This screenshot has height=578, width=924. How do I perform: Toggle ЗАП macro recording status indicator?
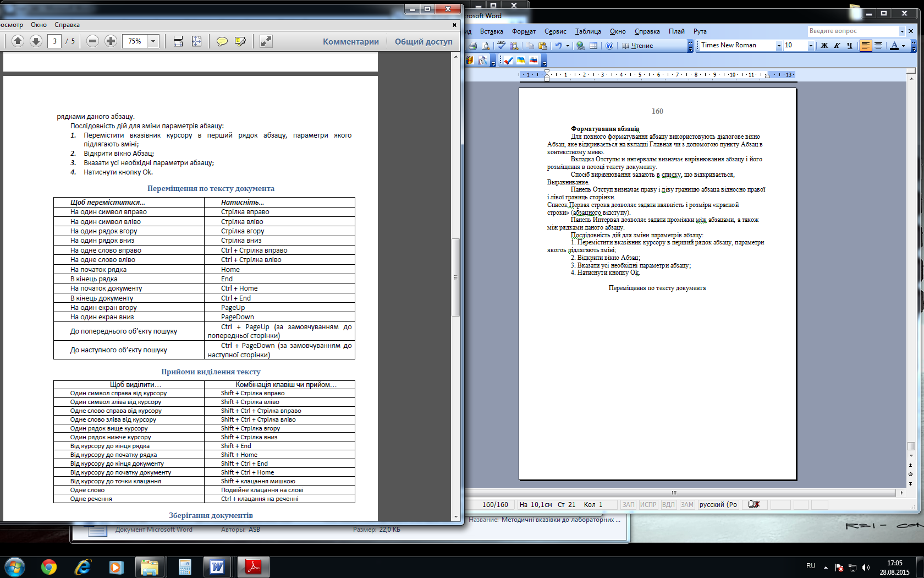(x=628, y=504)
